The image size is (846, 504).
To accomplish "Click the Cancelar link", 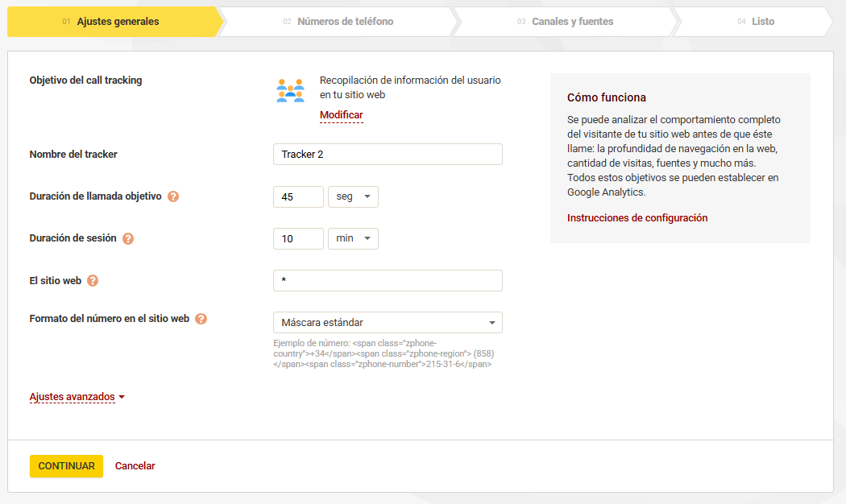I will (x=135, y=466).
